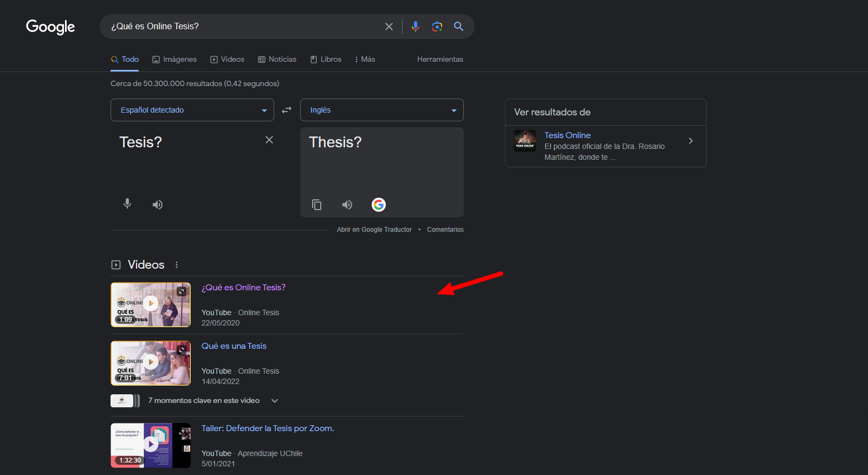Image resolution: width=868 pixels, height=475 pixels.
Task: Open translator Comentarios feedback link
Action: point(445,230)
